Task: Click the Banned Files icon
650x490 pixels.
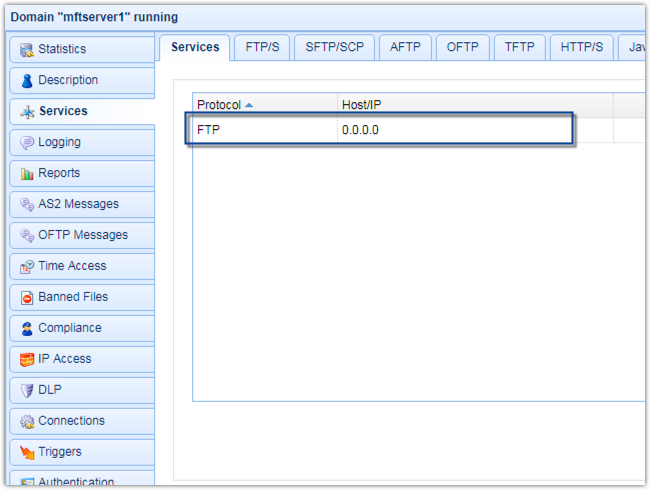Action: 27,298
